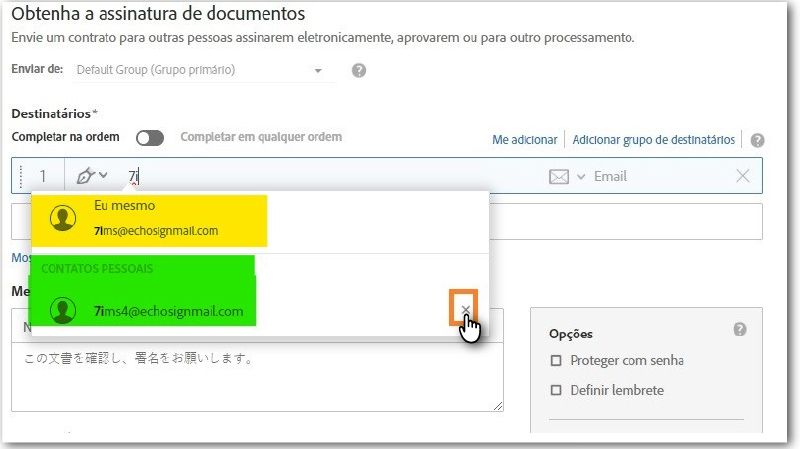Click the avatar icon beside 7ims4@echosignmail.com
800x449 pixels.
(63, 311)
